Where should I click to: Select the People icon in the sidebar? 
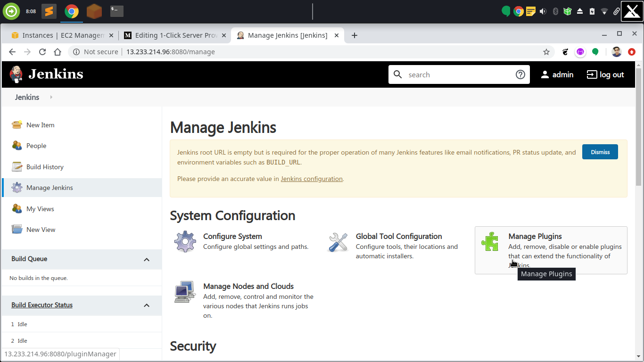tap(17, 146)
